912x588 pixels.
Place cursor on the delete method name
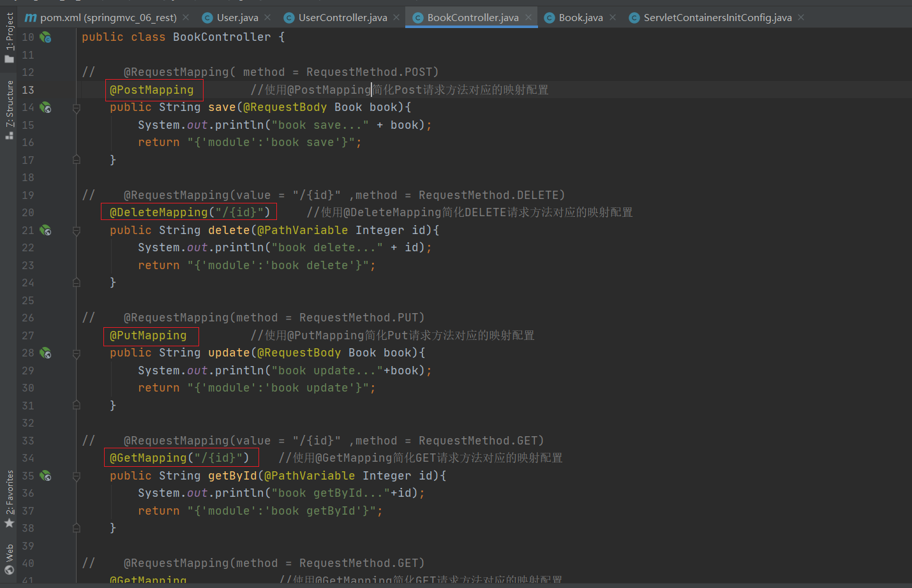[229, 230]
